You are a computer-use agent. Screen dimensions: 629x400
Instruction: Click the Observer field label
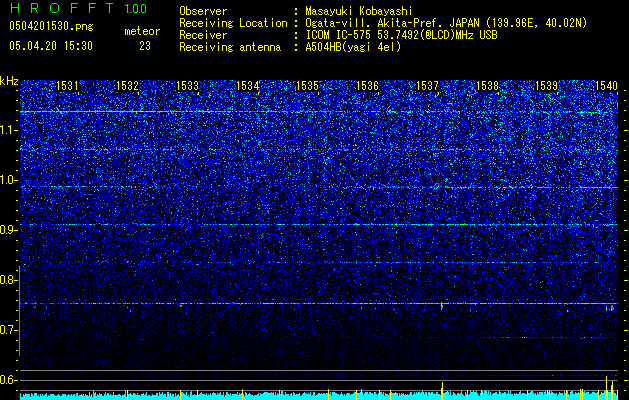[x=203, y=11]
